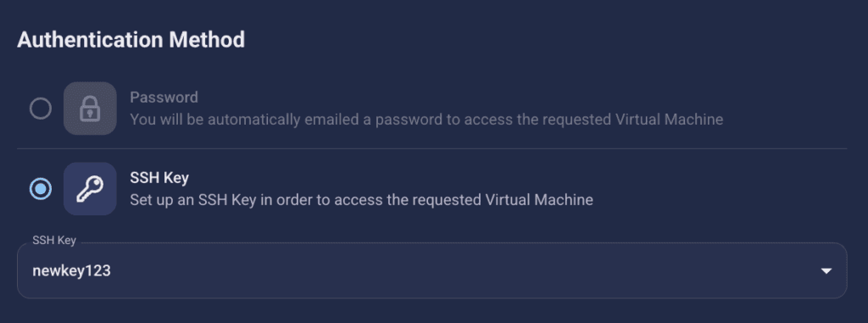Expand the SSH Key dropdown arrow
Viewport: 868px width, 323px height.
(x=826, y=271)
